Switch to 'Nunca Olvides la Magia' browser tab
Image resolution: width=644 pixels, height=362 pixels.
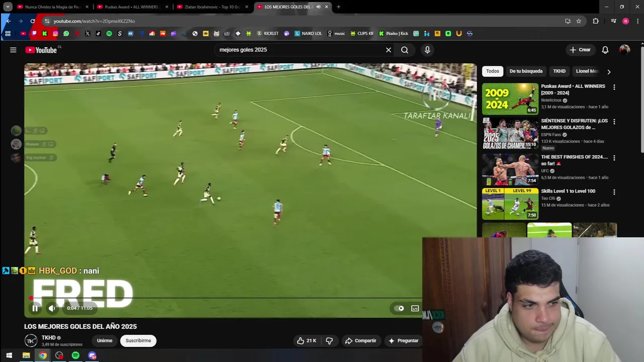52,7
